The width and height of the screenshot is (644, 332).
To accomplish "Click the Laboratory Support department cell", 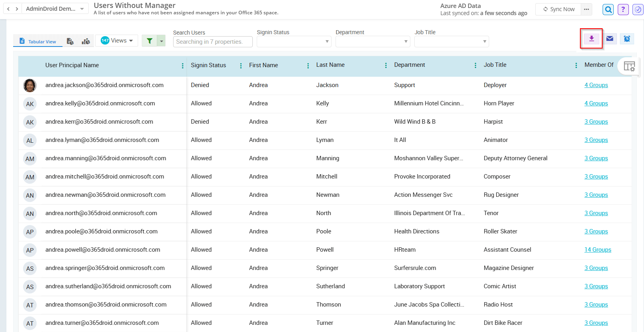I will coord(420,286).
